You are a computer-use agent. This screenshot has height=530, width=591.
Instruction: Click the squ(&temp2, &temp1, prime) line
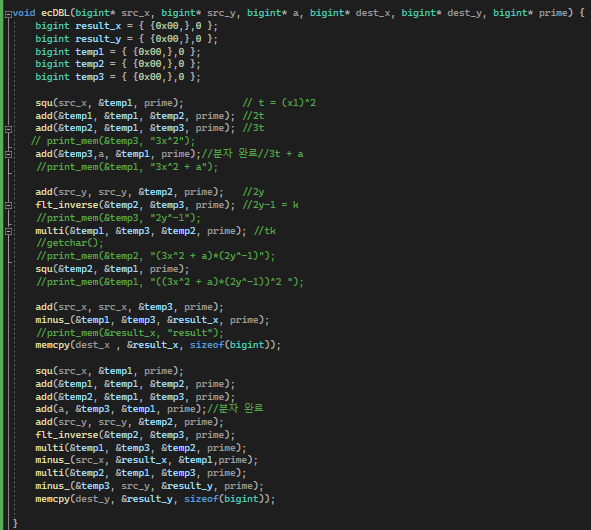pos(112,269)
